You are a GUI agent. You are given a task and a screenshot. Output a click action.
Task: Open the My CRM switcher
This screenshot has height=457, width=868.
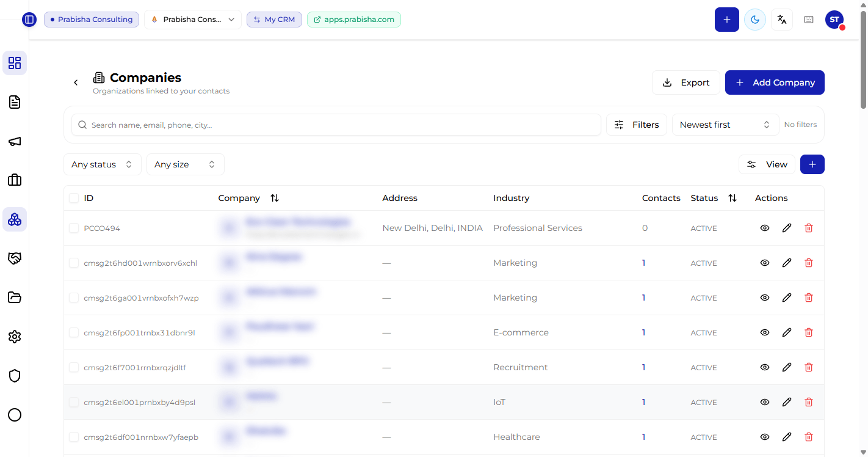coord(274,20)
